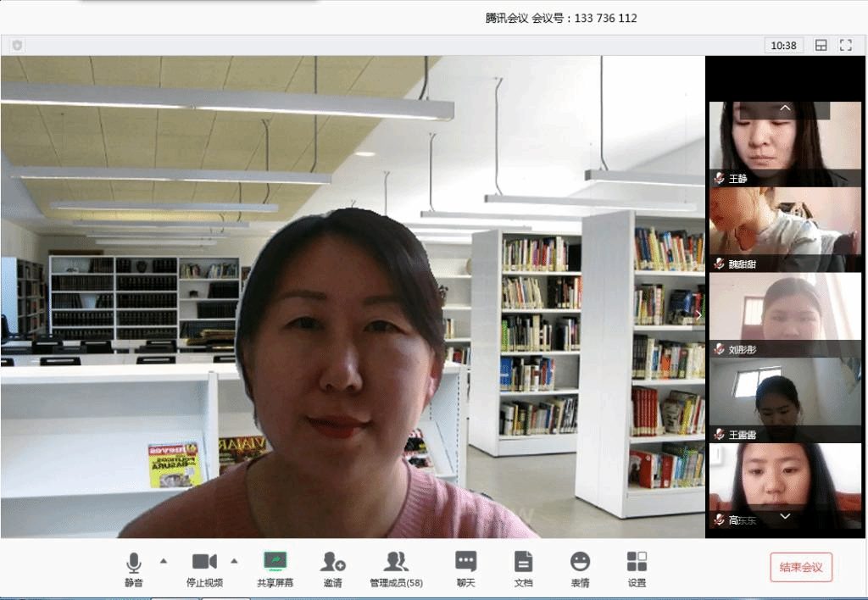The image size is (868, 600).
Task: Open the 聊天 chat window
Action: (465, 562)
